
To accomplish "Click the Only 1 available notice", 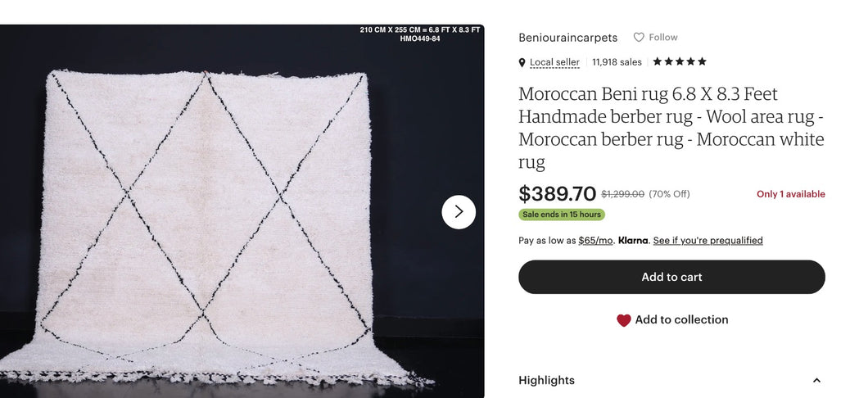I will tap(790, 195).
